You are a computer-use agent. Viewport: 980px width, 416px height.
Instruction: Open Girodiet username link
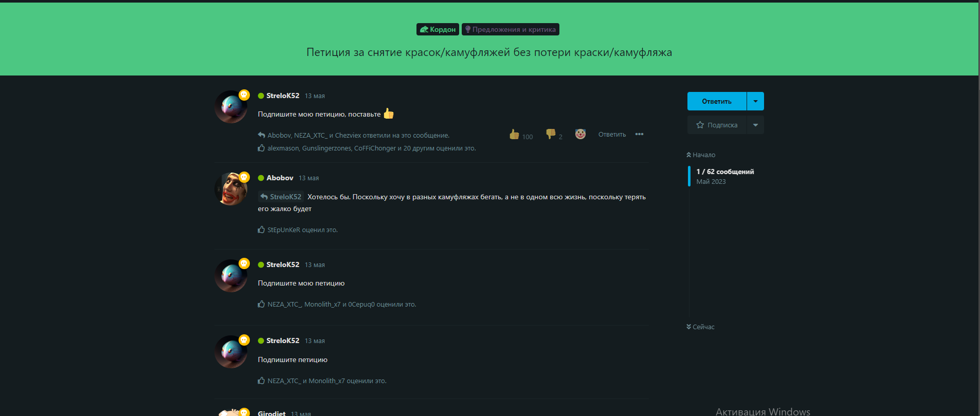tap(271, 413)
